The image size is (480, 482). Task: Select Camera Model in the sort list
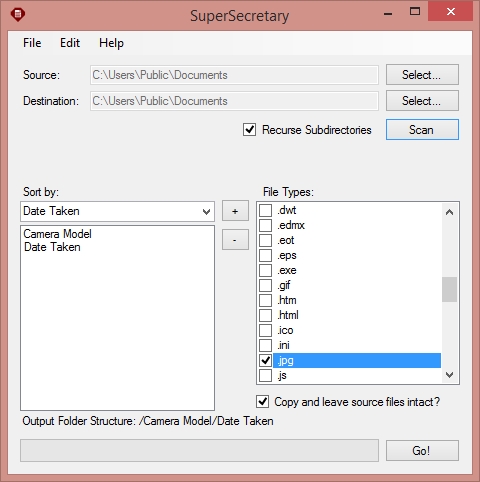[57, 234]
